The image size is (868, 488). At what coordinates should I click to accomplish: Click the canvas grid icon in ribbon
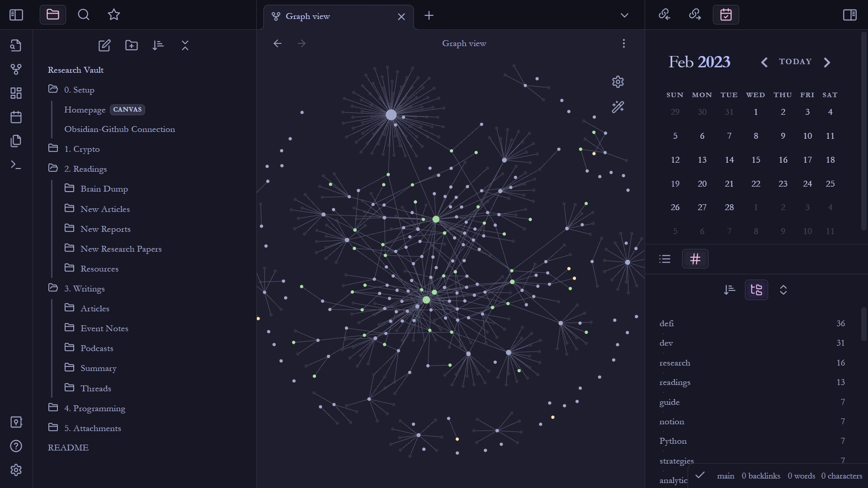16,93
